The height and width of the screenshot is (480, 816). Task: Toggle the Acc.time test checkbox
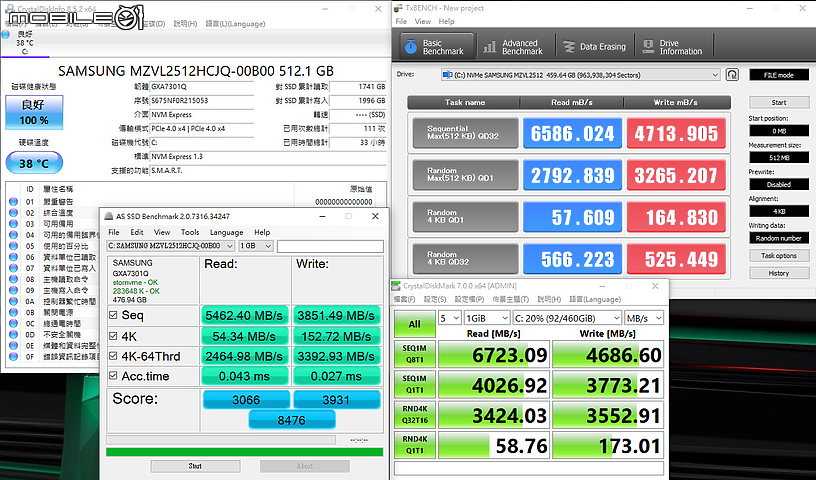[113, 375]
